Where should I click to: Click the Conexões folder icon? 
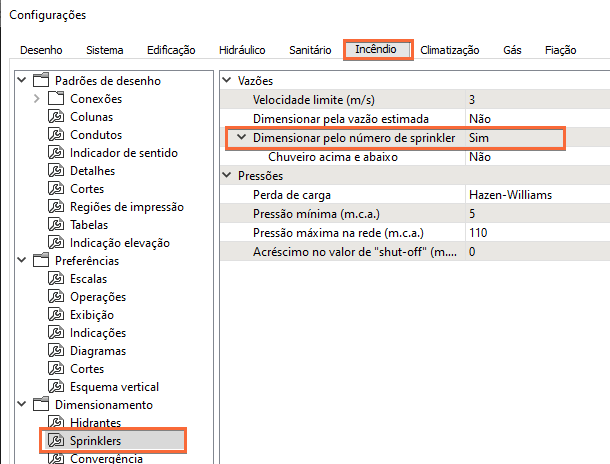[56, 99]
